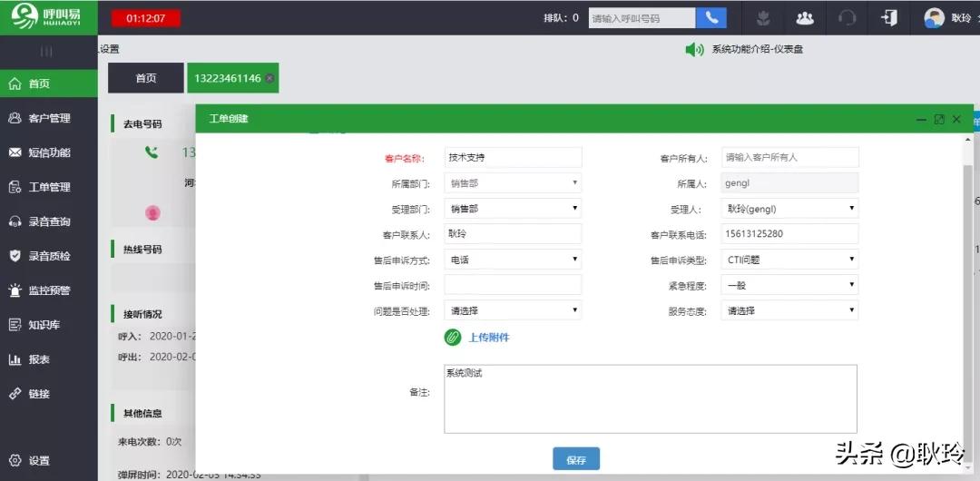Expand the 受理部门 dropdown
980x481 pixels.
click(513, 209)
